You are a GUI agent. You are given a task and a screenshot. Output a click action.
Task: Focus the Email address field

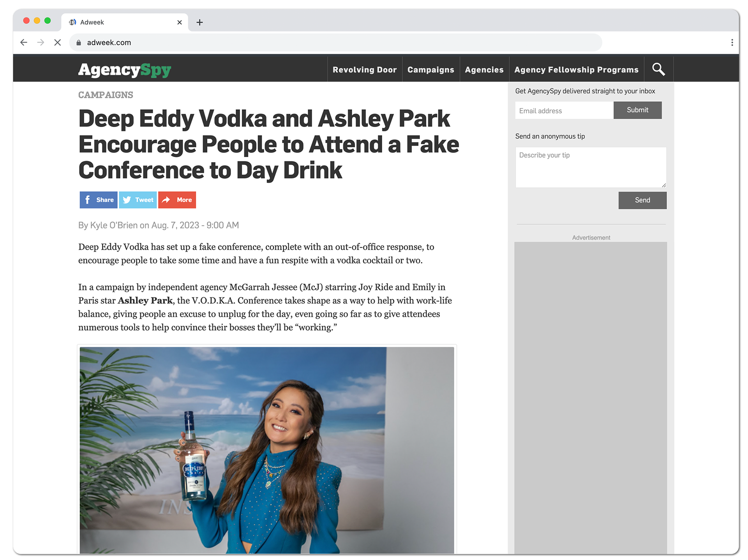(564, 111)
